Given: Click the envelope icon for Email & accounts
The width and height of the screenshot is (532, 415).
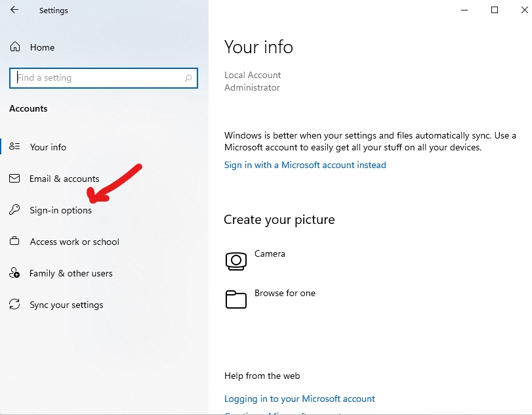Looking at the screenshot, I should [x=15, y=179].
